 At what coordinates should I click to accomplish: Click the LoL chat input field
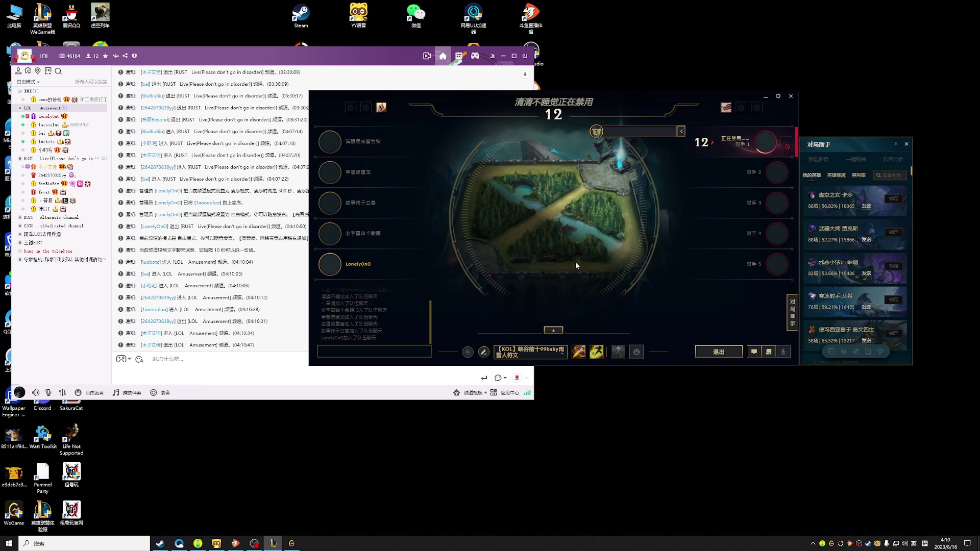pos(374,352)
